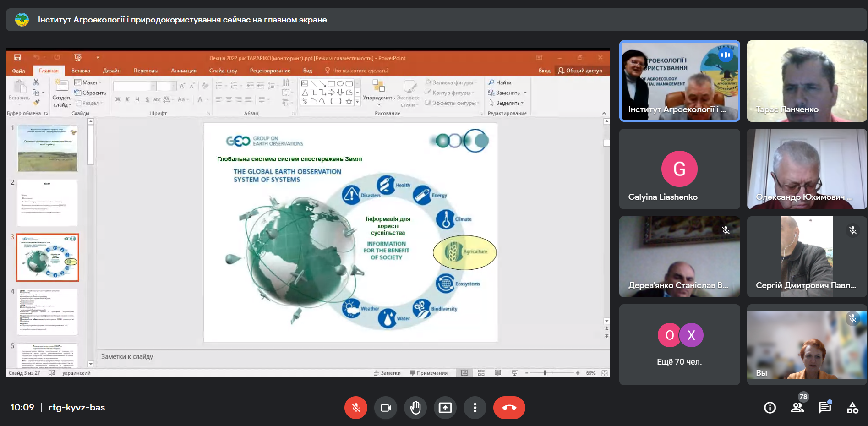Start slideshow from quick access toolbar
The height and width of the screenshot is (426, 868).
click(x=78, y=57)
